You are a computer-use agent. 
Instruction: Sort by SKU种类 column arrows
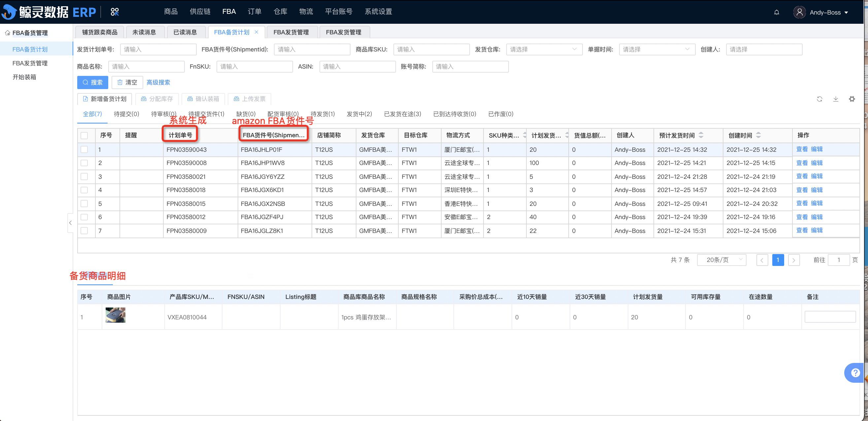click(x=524, y=135)
